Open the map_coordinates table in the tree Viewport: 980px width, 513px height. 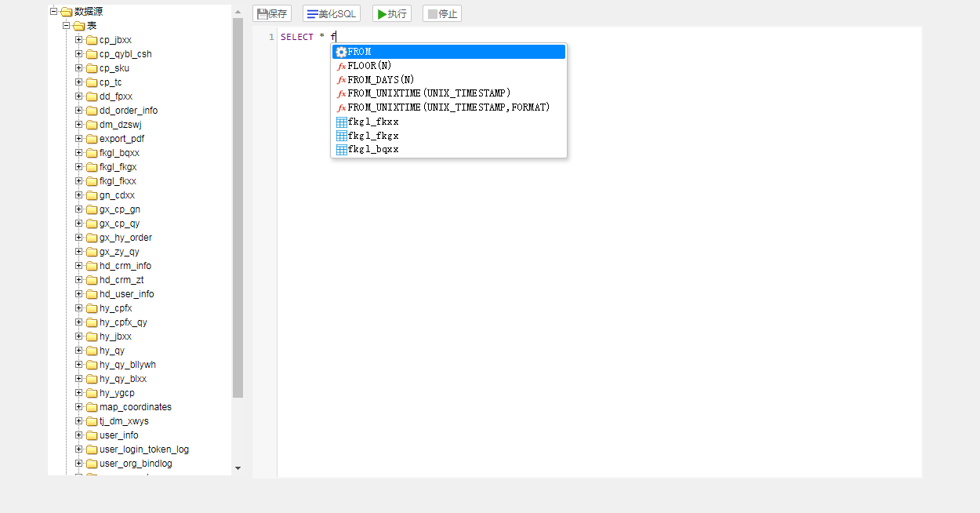click(135, 406)
